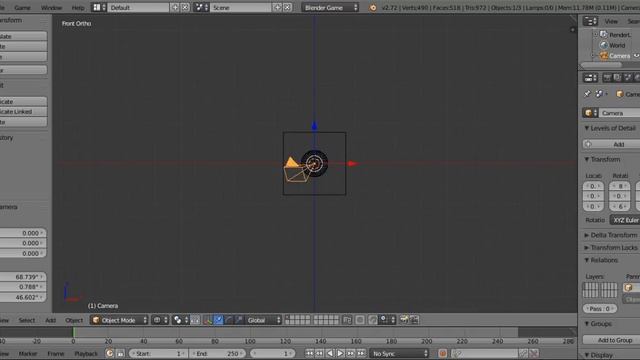The image size is (640, 360).
Task: Open the screen layout browser icon
Action: (99, 7)
